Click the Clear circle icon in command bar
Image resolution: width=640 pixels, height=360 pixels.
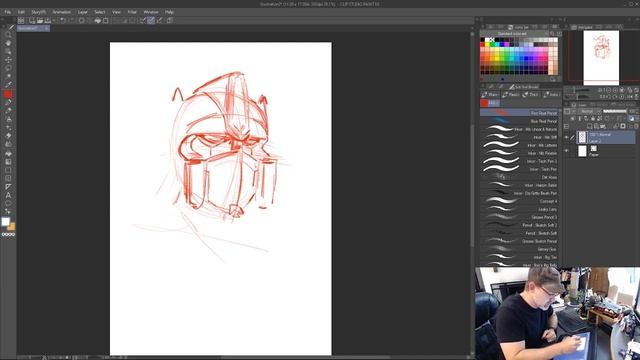(x=82, y=20)
